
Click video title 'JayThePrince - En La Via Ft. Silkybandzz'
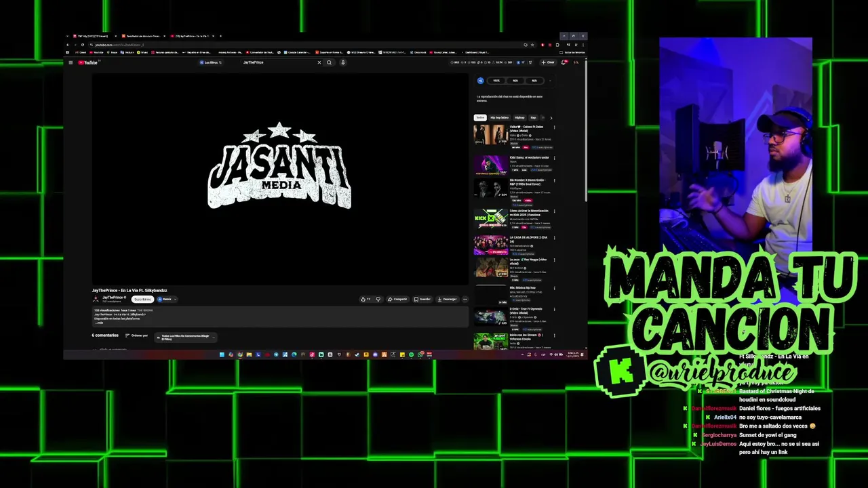click(130, 290)
